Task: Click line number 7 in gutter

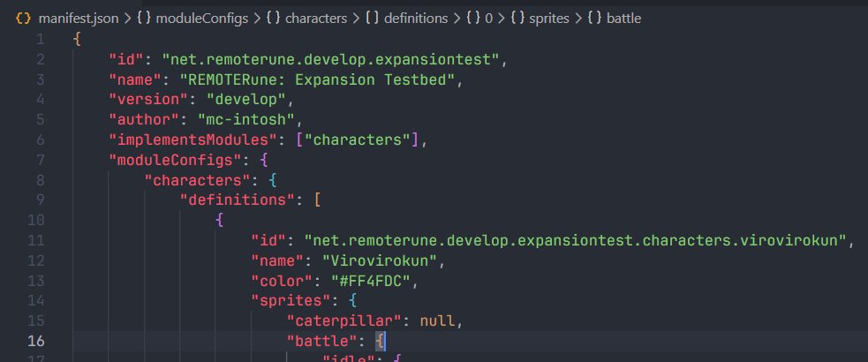Action: point(40,161)
